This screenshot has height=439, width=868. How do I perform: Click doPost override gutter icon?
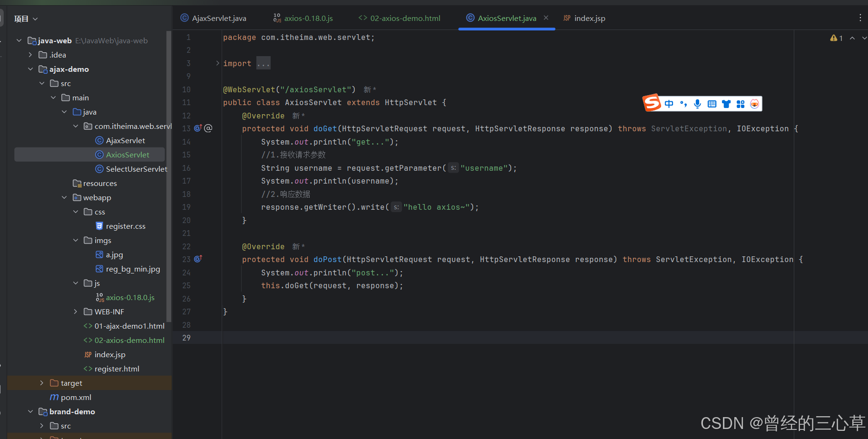198,259
